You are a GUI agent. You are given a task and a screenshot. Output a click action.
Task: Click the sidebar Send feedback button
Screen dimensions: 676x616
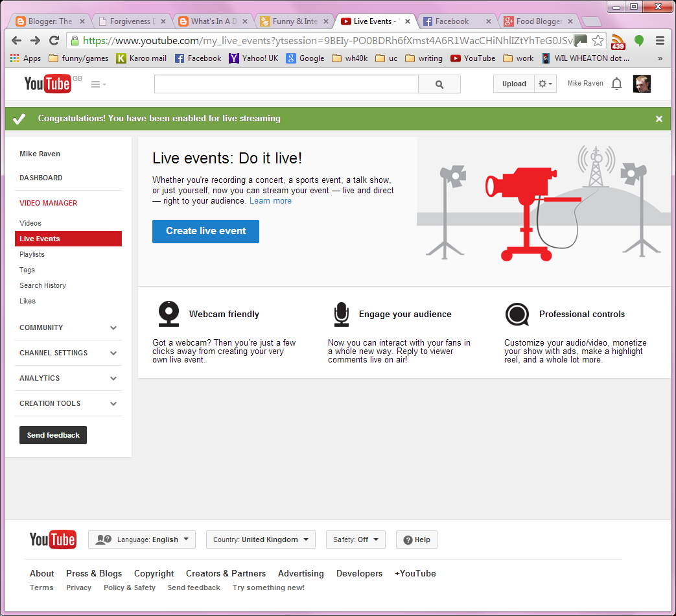pyautogui.click(x=53, y=435)
